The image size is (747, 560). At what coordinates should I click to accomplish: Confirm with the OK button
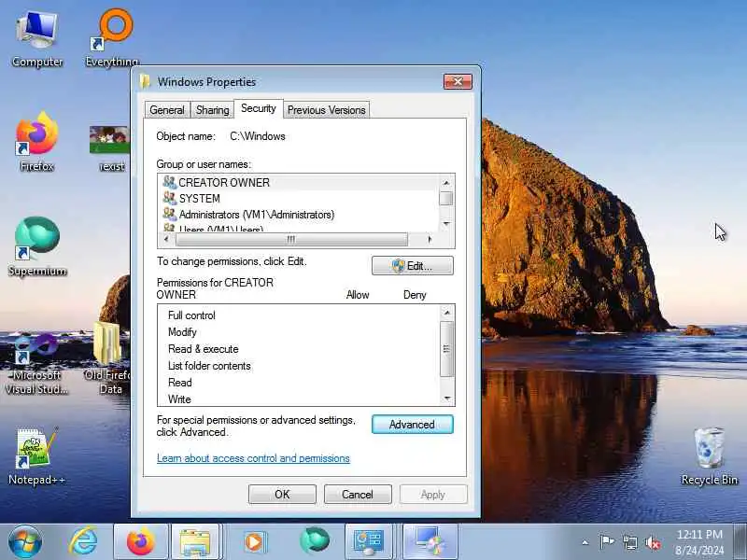[x=282, y=495]
